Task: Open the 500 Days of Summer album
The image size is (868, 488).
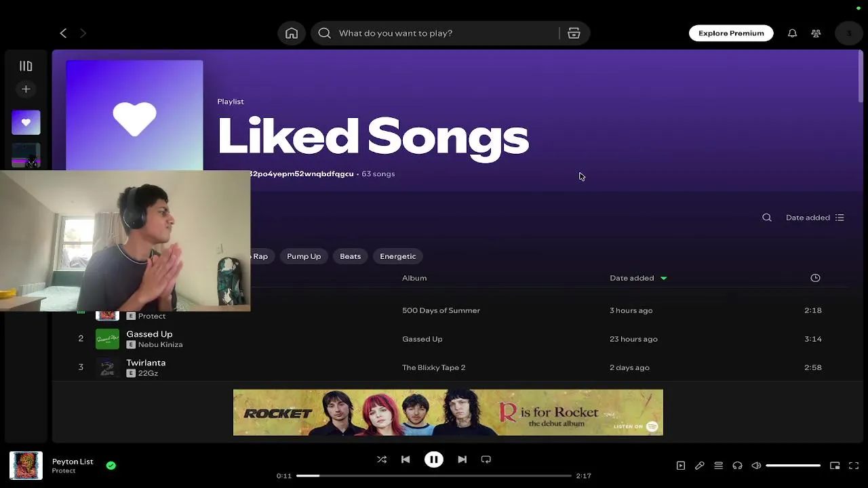Action: tap(441, 310)
